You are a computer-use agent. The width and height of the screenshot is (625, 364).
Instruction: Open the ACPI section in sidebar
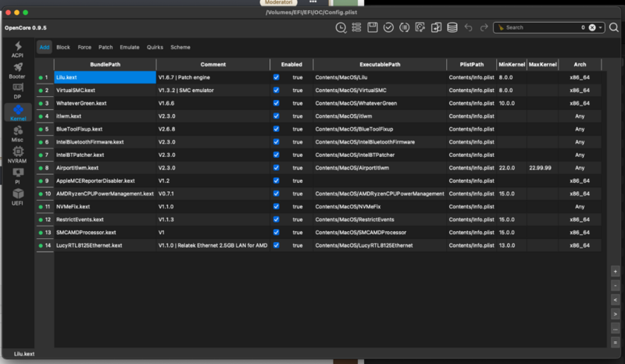[17, 49]
